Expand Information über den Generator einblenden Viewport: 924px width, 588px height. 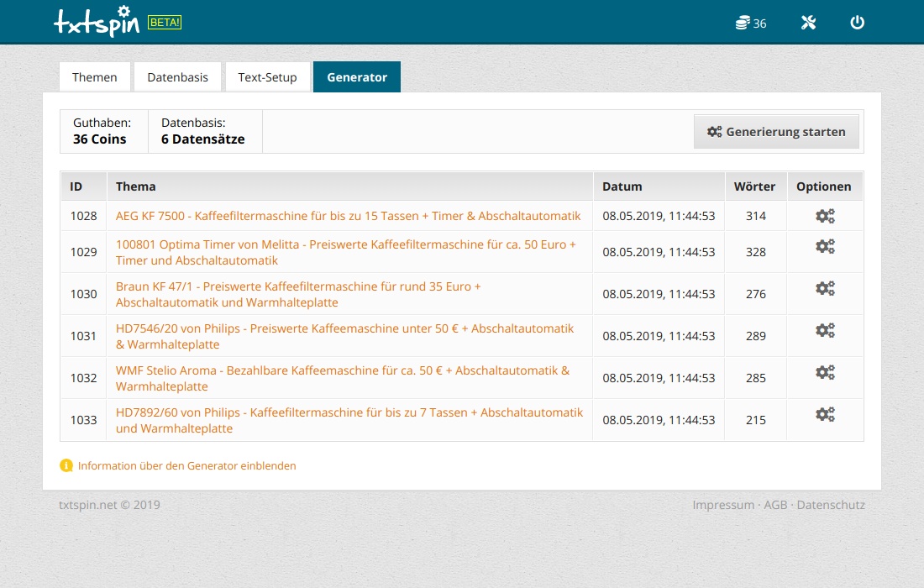click(186, 465)
